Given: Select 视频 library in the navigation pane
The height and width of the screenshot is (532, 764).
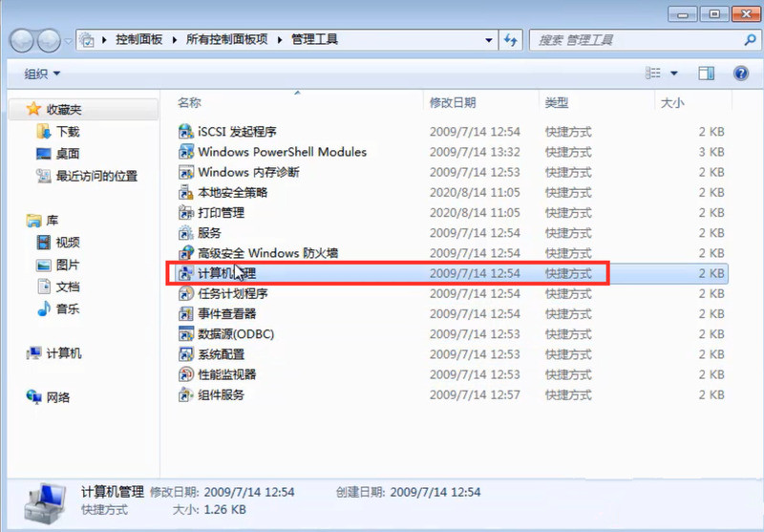Looking at the screenshot, I should pyautogui.click(x=68, y=243).
